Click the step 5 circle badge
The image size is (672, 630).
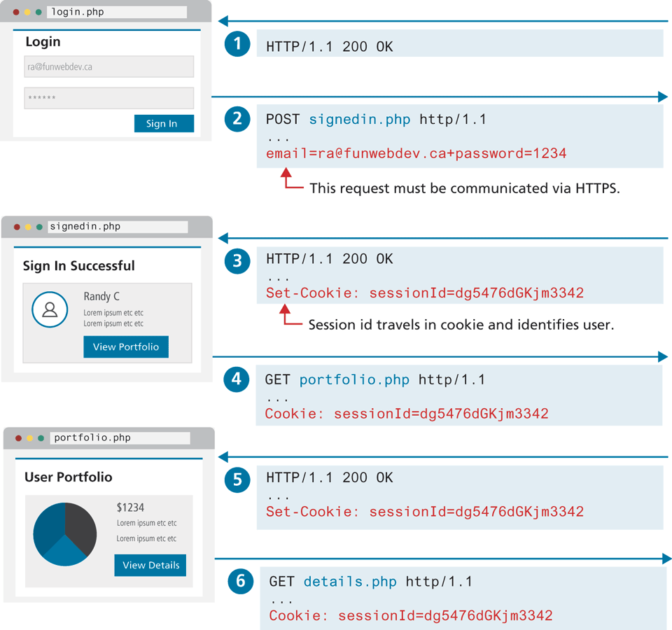click(x=237, y=479)
